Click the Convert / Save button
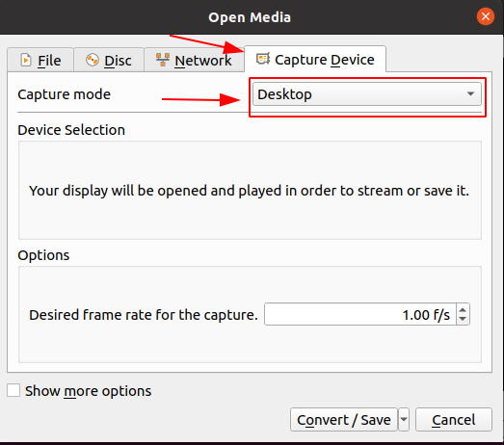Screen dimensions: 504x445 (344, 420)
